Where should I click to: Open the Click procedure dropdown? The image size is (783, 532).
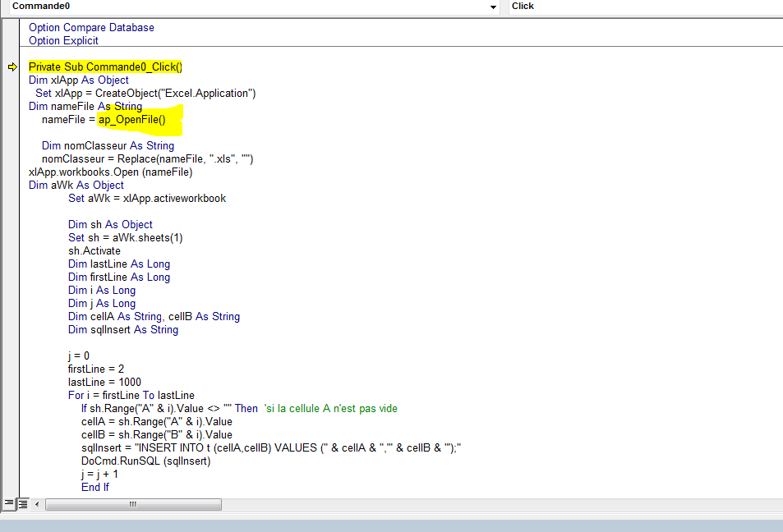(x=646, y=7)
